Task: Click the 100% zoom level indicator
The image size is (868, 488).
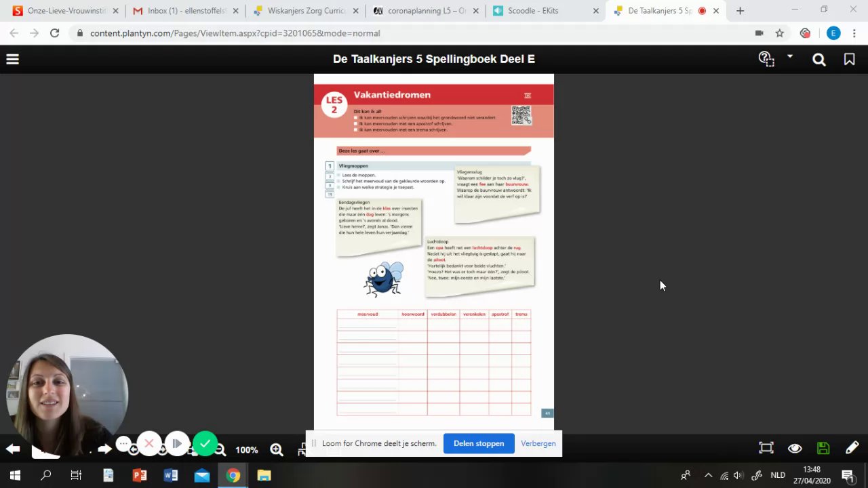Action: [247, 450]
